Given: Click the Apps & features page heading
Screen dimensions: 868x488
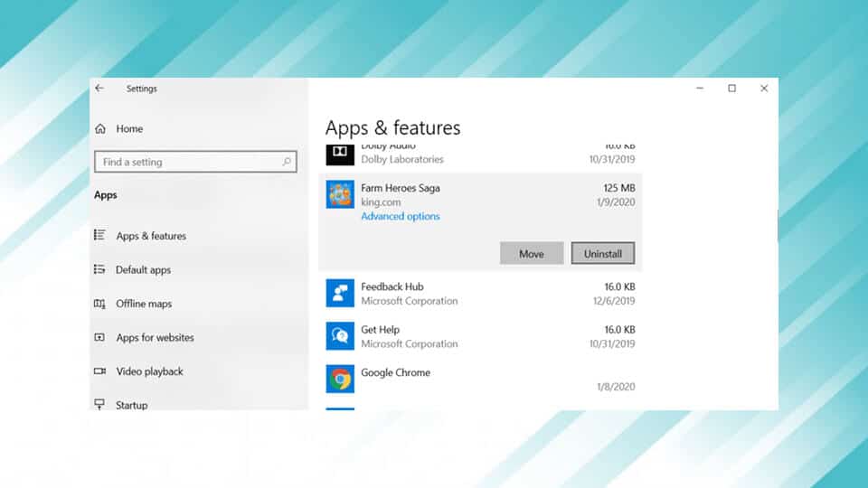Looking at the screenshot, I should click(392, 127).
